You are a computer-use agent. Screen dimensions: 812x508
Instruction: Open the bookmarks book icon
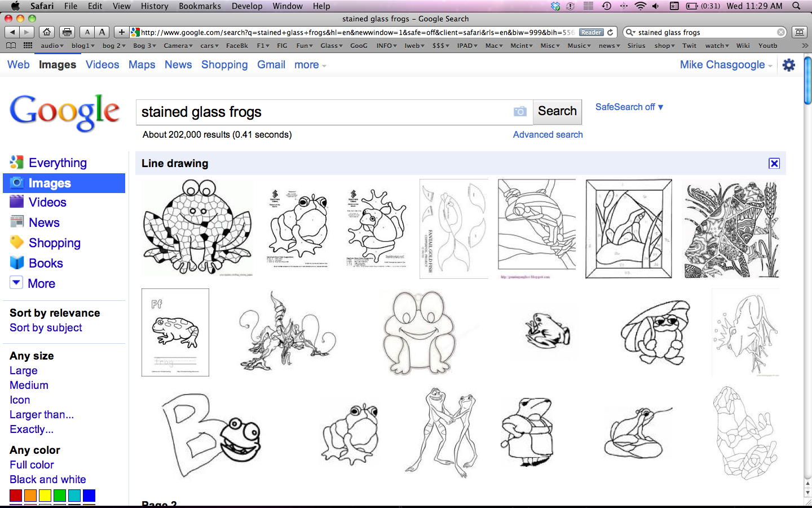pyautogui.click(x=11, y=46)
